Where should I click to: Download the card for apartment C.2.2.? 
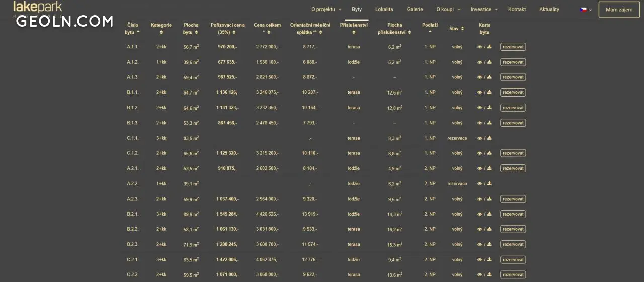[x=489, y=275]
